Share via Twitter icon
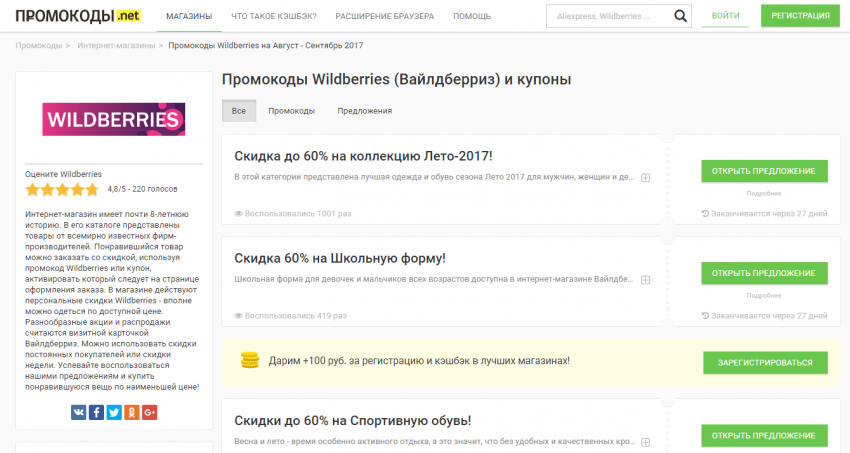The image size is (850, 453). [x=114, y=412]
